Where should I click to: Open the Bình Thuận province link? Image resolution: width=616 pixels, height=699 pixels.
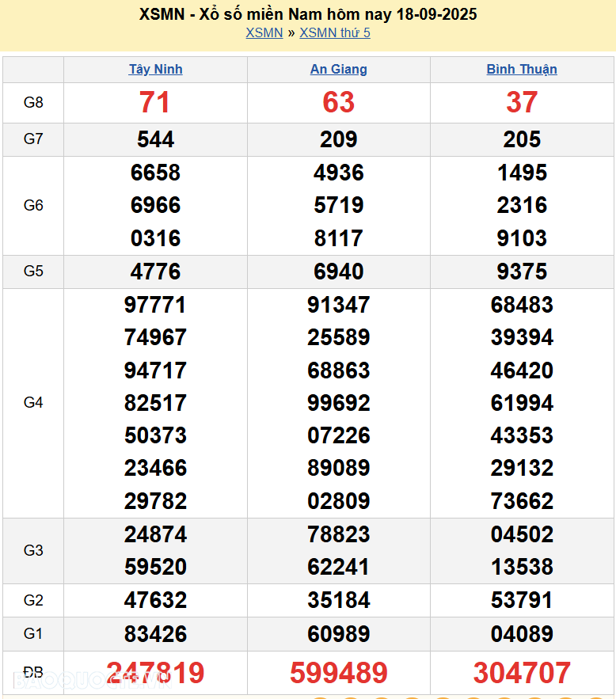[522, 69]
